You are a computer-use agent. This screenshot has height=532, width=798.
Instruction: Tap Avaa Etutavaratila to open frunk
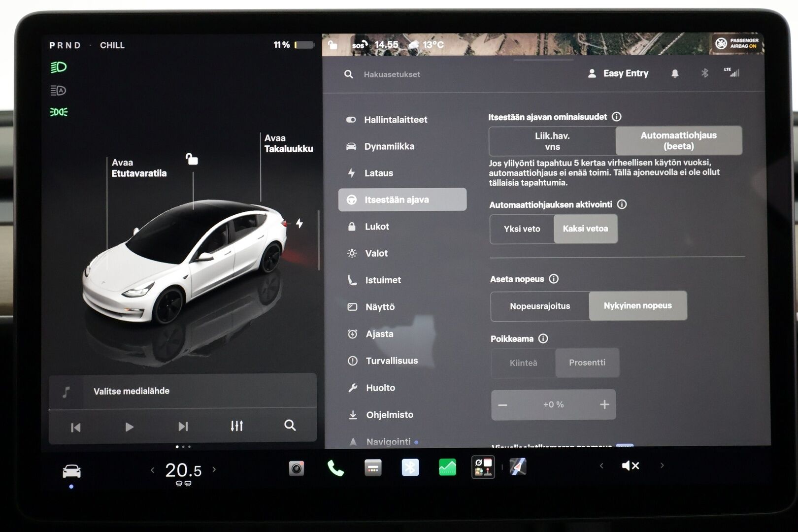click(139, 168)
